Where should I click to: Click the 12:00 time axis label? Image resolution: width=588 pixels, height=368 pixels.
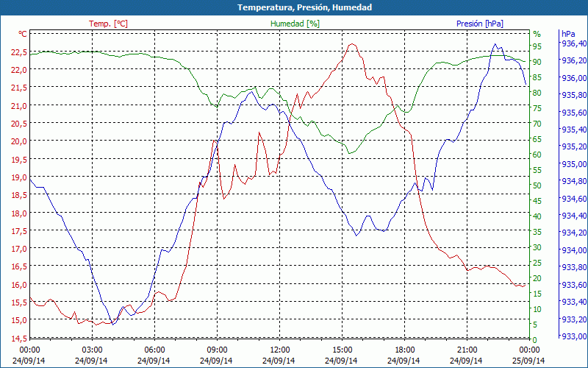coord(280,350)
